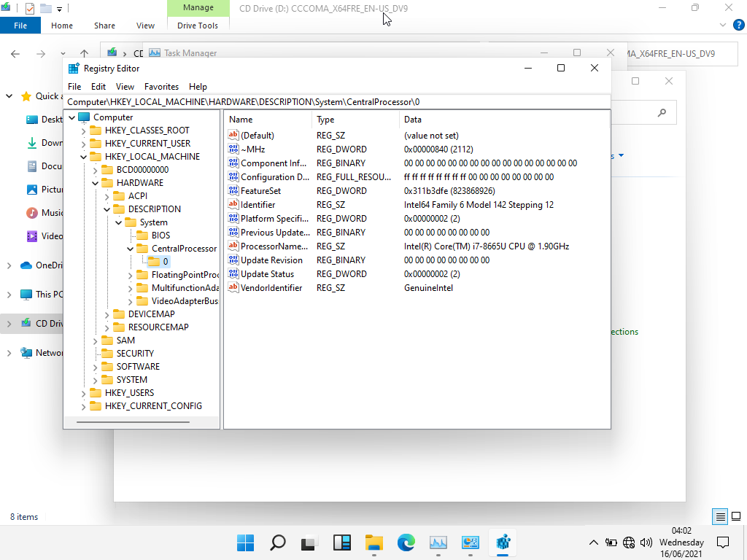Open the Explorer Help question-mark icon
Viewport: 747px width, 560px height.
pyautogui.click(x=738, y=26)
